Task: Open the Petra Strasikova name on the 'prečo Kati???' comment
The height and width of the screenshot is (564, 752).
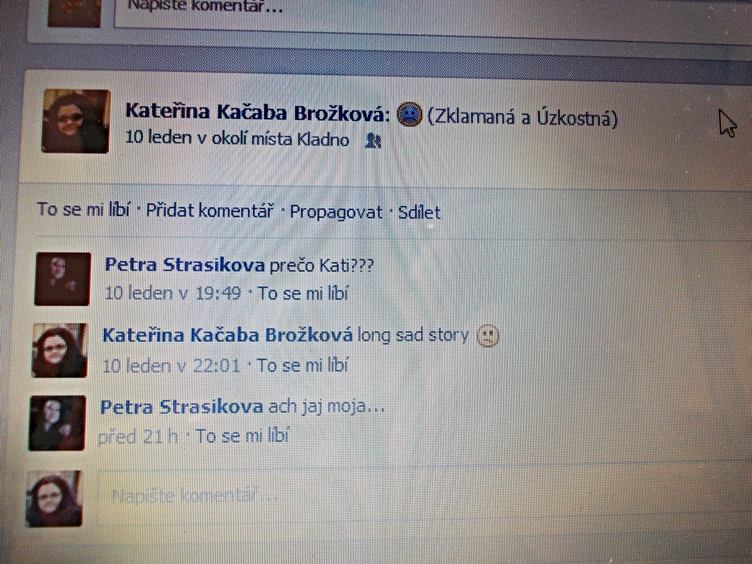Action: tap(185, 265)
